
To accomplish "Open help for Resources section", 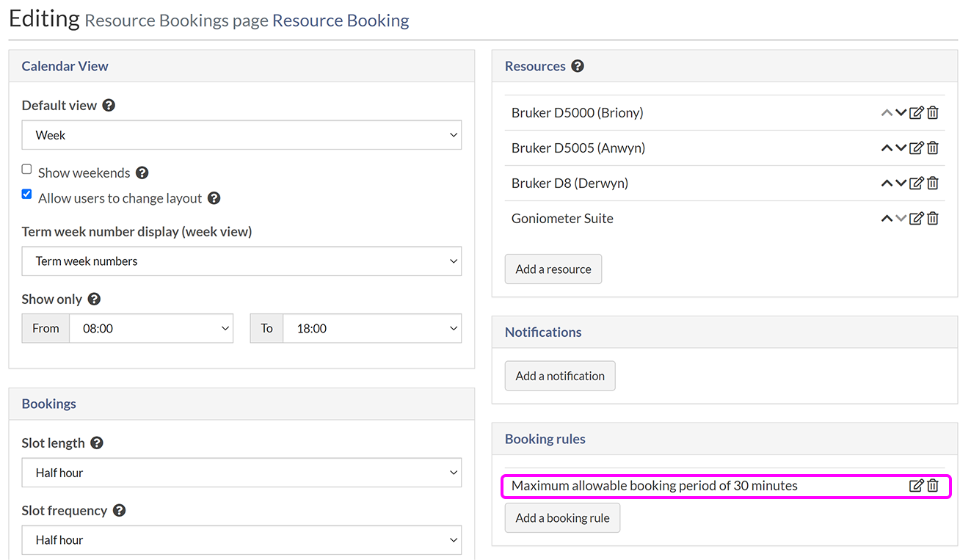I will click(578, 66).
